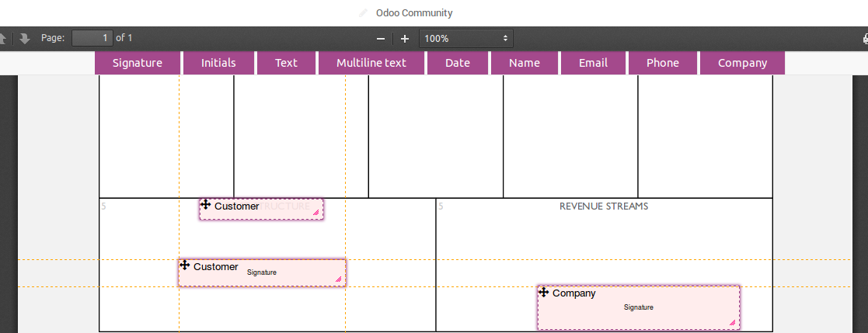
Task: Select the top Customer field box
Action: pyautogui.click(x=261, y=209)
